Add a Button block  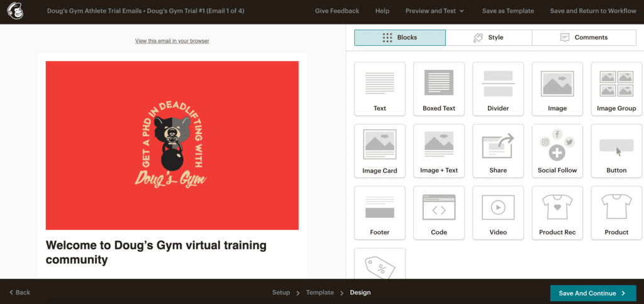tap(616, 151)
